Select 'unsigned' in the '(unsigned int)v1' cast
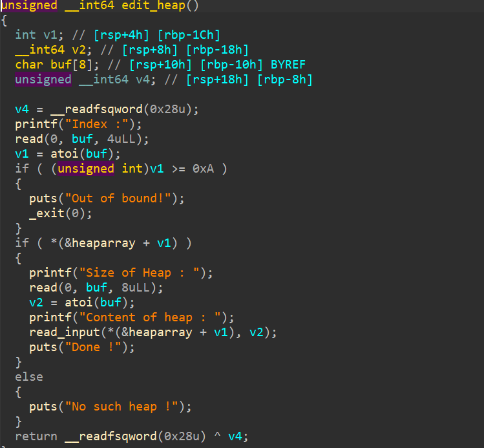484x448 pixels. pyautogui.click(x=86, y=169)
